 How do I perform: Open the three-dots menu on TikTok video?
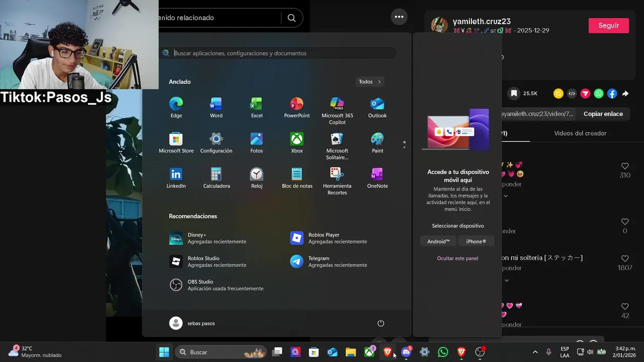(399, 17)
